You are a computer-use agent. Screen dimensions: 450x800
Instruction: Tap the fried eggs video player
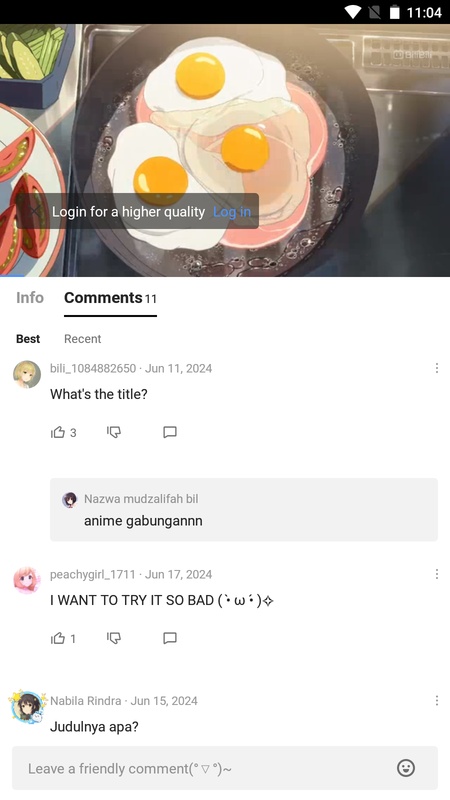pos(225,150)
